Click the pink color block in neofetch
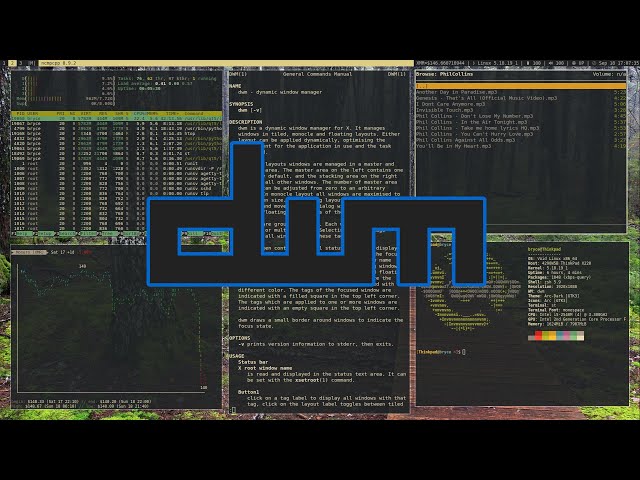Image resolution: width=640 pixels, height=480 pixels. 566,336
